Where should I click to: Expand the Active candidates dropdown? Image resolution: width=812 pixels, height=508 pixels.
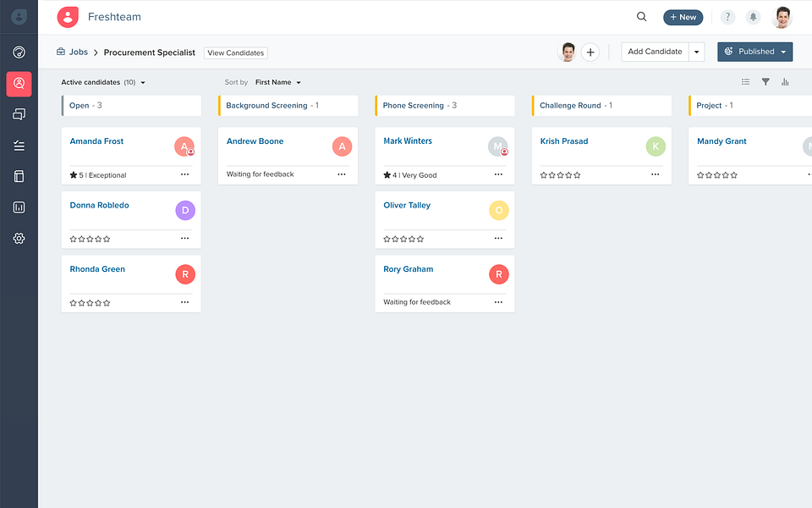point(103,82)
